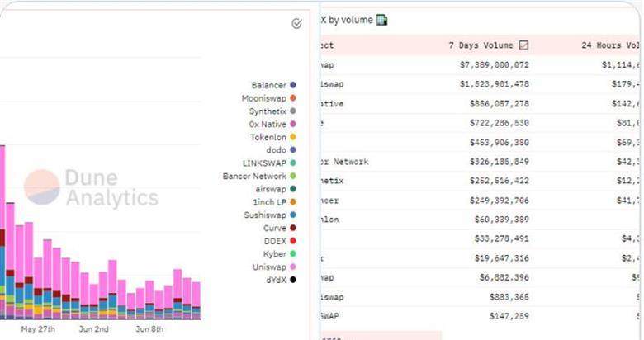This screenshot has height=340, width=644.
Task: Click the DDEX red legend dot
Action: pos(293,241)
